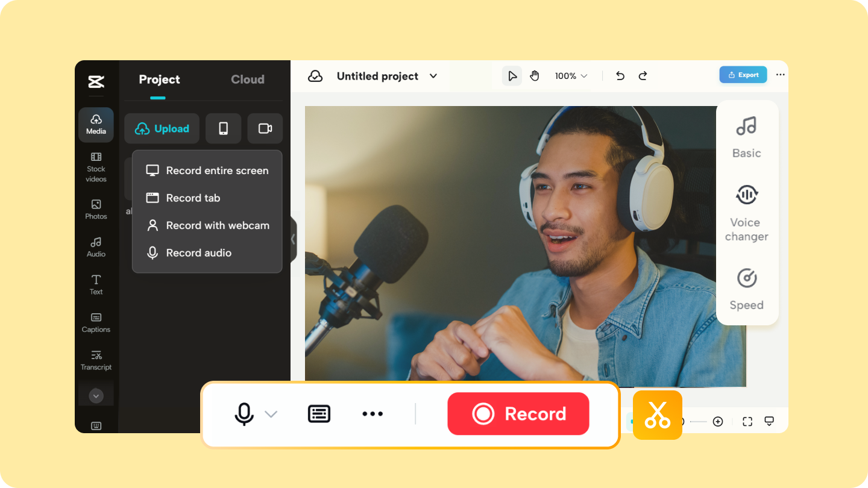Click the Undo arrow

pyautogui.click(x=620, y=75)
